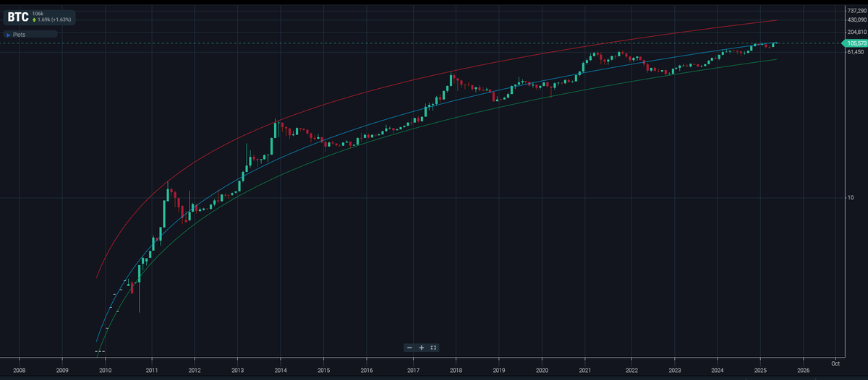Open the BTC symbol info box
This screenshot has width=868, height=380.
coord(39,17)
